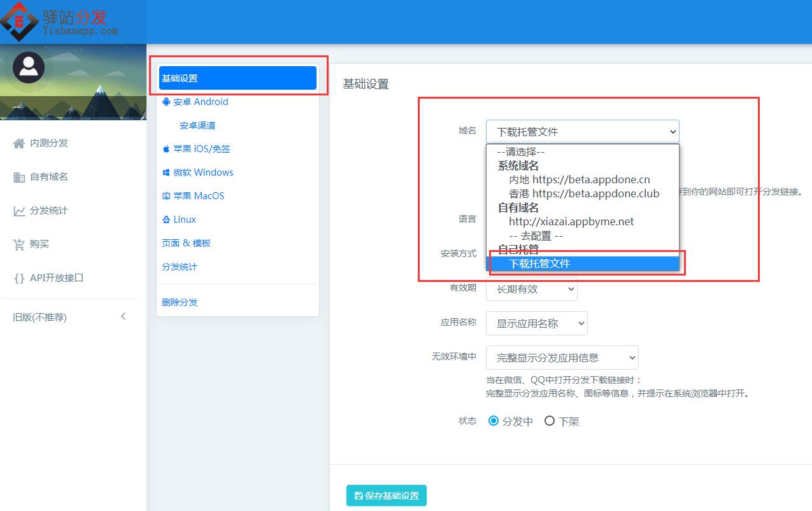The height and width of the screenshot is (511, 812).
Task: Click the 无效环境中 label
Action: click(x=454, y=356)
